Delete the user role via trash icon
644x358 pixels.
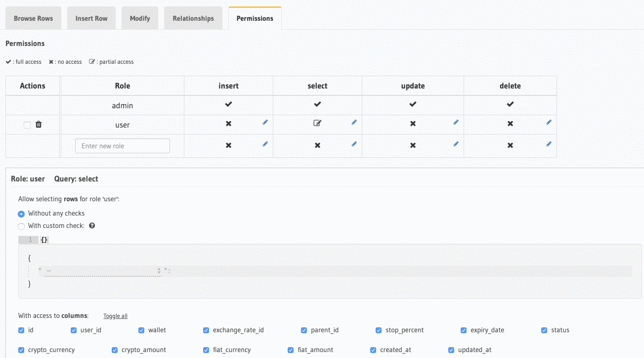pyautogui.click(x=39, y=125)
